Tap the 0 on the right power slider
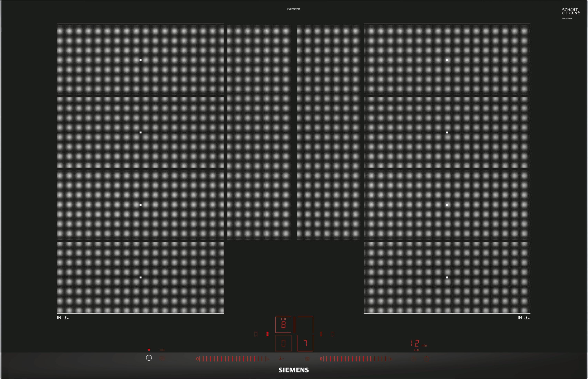Viewport: 588px width, 379px height. coord(321,359)
